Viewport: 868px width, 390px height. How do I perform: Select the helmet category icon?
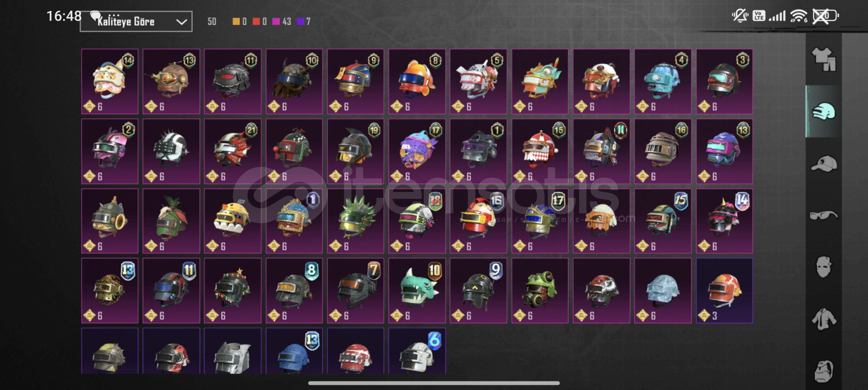pos(824,112)
